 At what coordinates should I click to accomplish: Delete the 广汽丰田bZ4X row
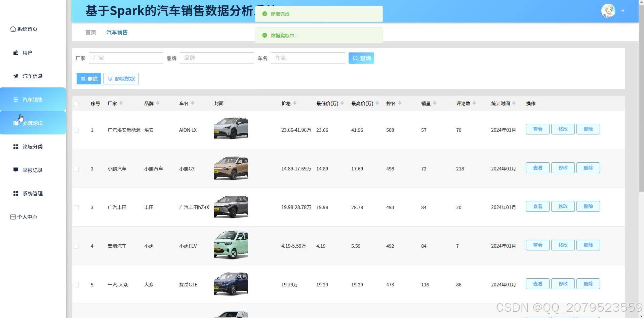pos(588,206)
